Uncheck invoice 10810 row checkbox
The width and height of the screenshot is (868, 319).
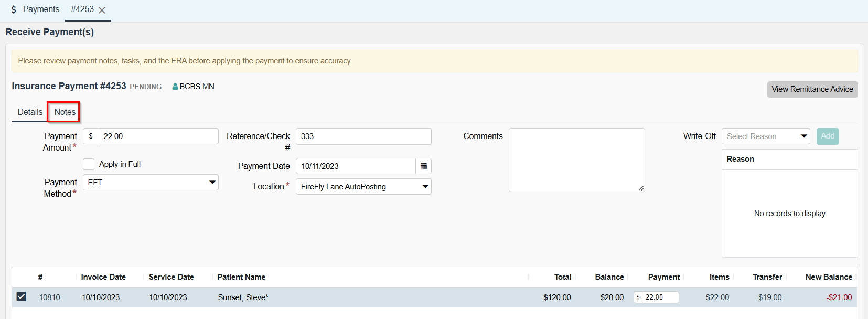coord(21,297)
